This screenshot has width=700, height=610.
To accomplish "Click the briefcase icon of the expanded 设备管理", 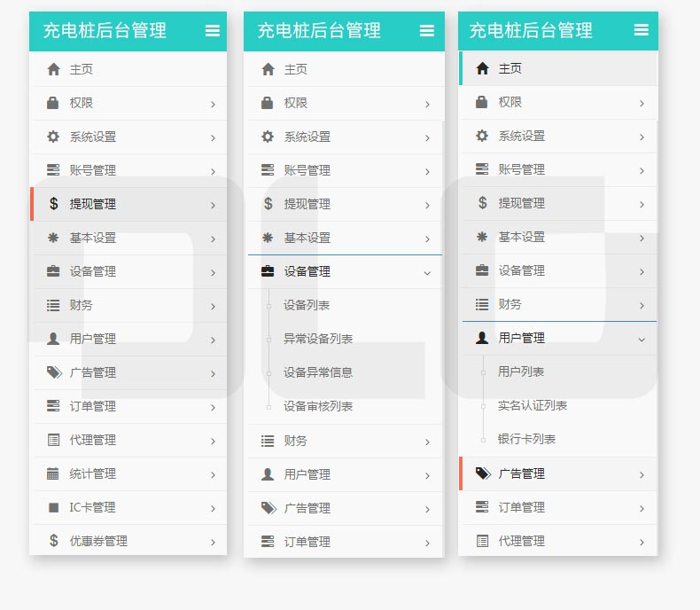I will click(268, 271).
